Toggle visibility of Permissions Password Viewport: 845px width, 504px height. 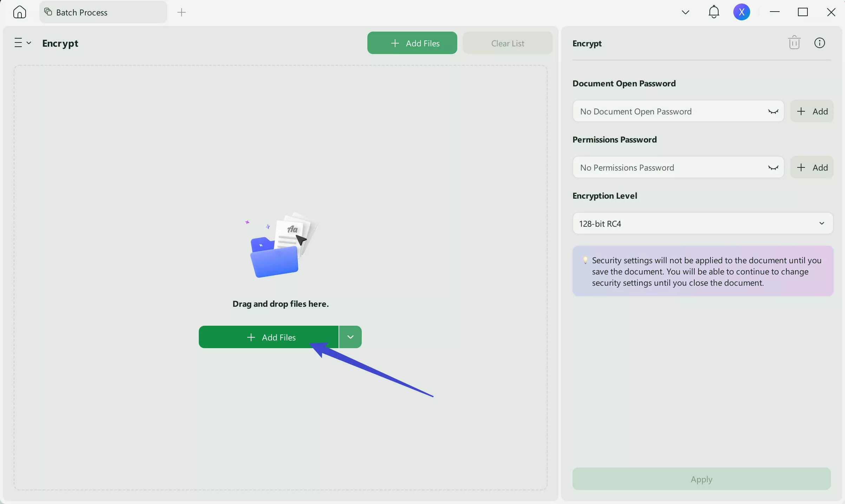[x=773, y=168]
